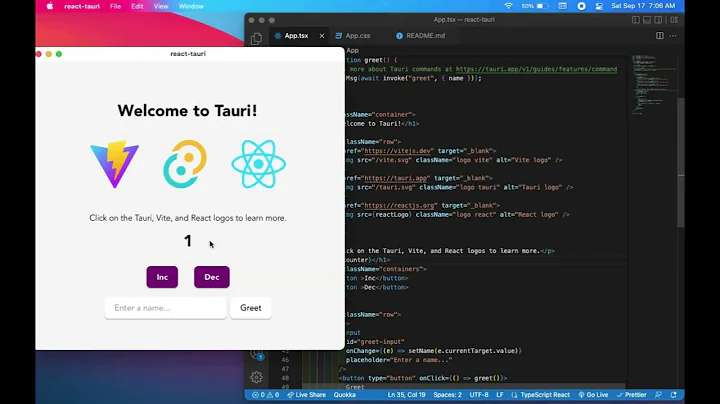This screenshot has height=404, width=720.
Task: Open the react-tauri application menu
Action: tap(82, 6)
